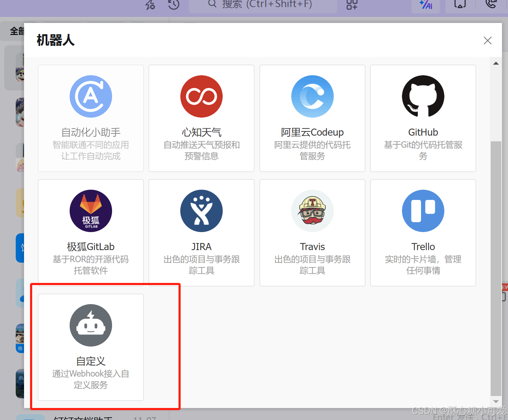Click description 实时的卡片墙，管理任何事情

423,265
